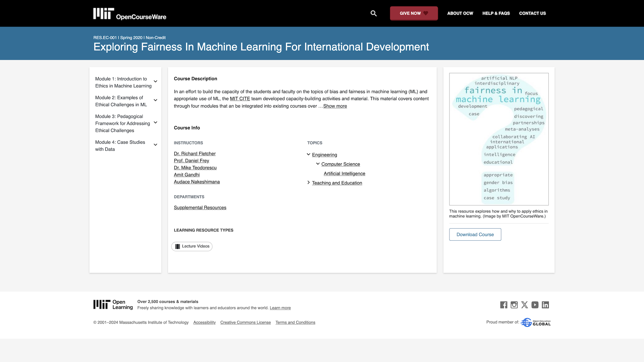Open the Computer Science topic link
Viewport: 644px width, 362px height.
pyautogui.click(x=340, y=164)
